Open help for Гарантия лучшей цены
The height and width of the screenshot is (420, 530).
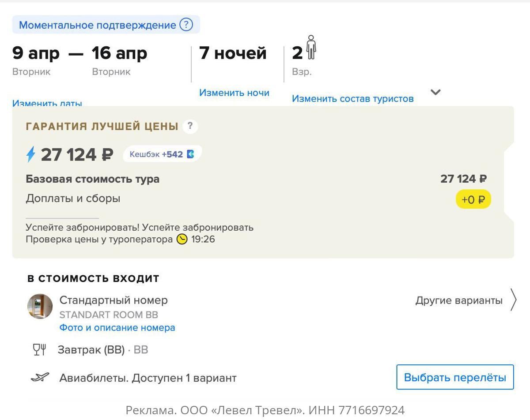[190, 127]
